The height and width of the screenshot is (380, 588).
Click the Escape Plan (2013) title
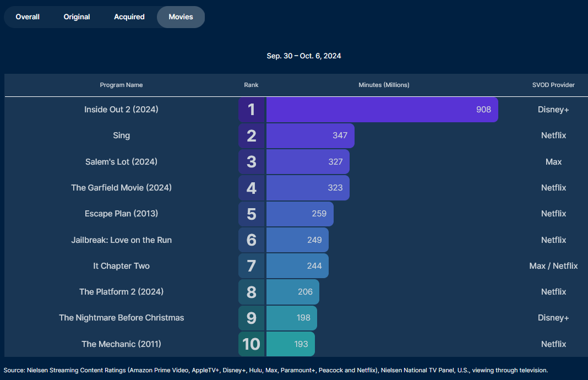(x=121, y=214)
